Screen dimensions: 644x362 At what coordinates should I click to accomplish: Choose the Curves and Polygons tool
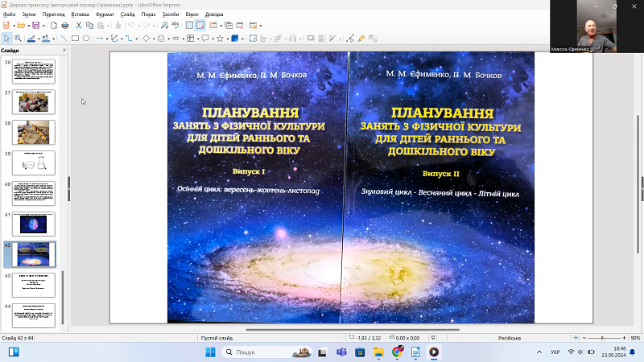click(x=114, y=38)
